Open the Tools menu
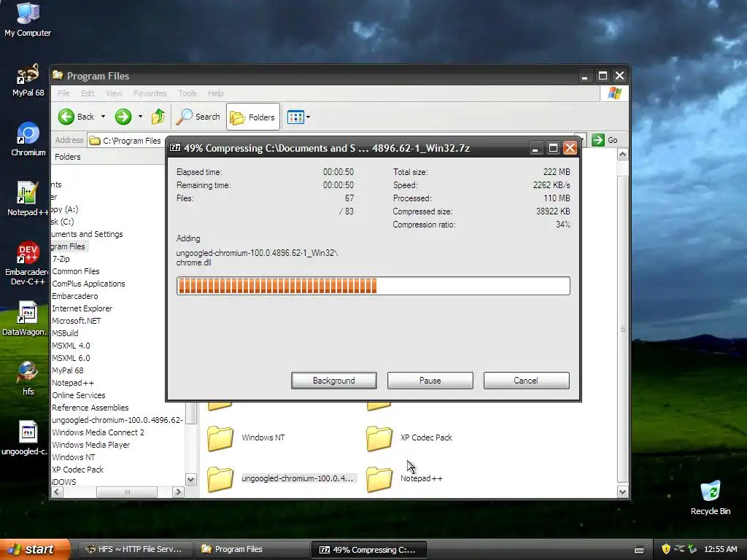The height and width of the screenshot is (560, 747). tap(187, 93)
